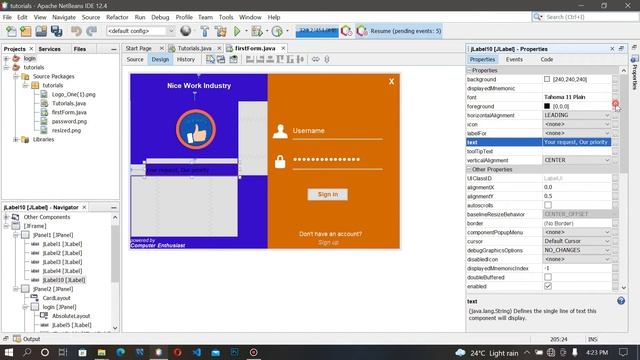This screenshot has width=640, height=360.
Task: Open the Output panel button at bottom
Action: click(27, 339)
